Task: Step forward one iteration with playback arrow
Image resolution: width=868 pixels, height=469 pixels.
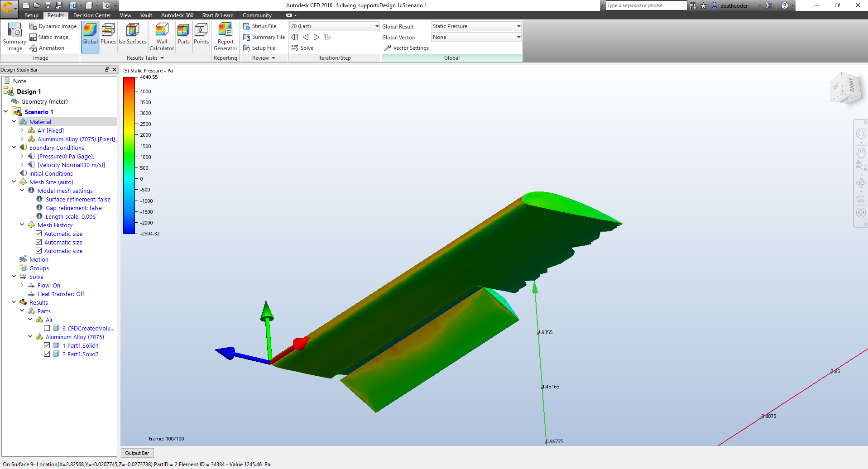Action: click(316, 37)
